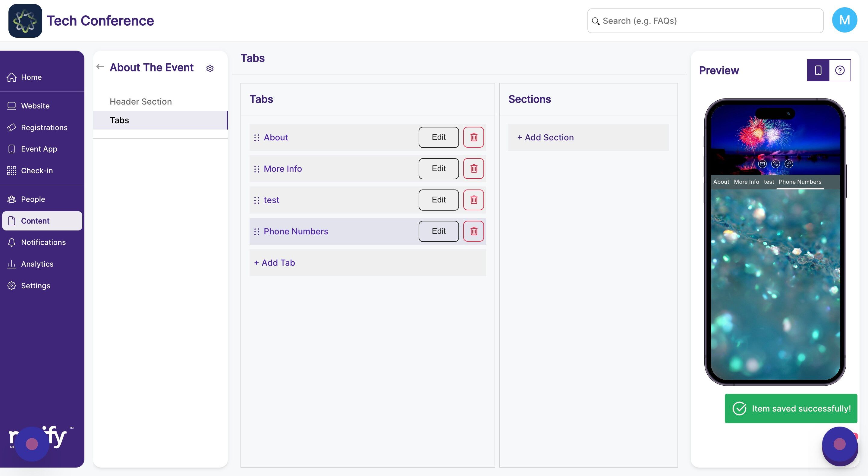Click the phone call icon in preview
Screen dimensions: 868x476
pyautogui.click(x=776, y=164)
